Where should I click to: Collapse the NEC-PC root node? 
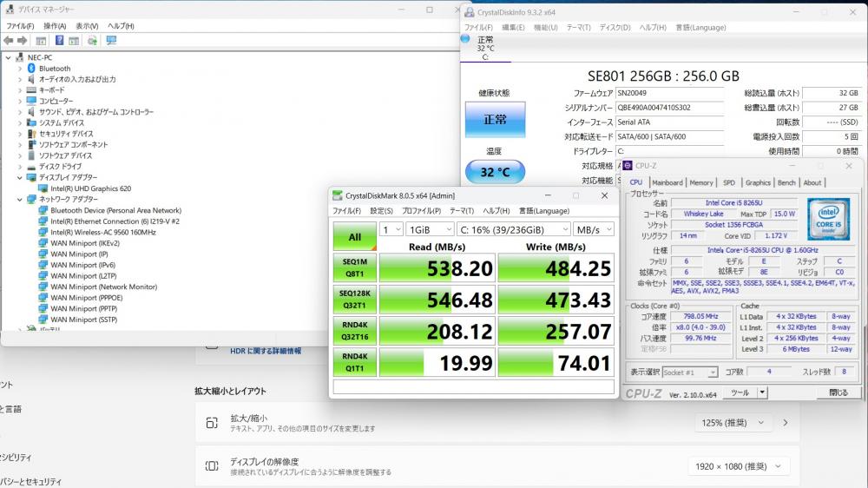tap(9, 57)
